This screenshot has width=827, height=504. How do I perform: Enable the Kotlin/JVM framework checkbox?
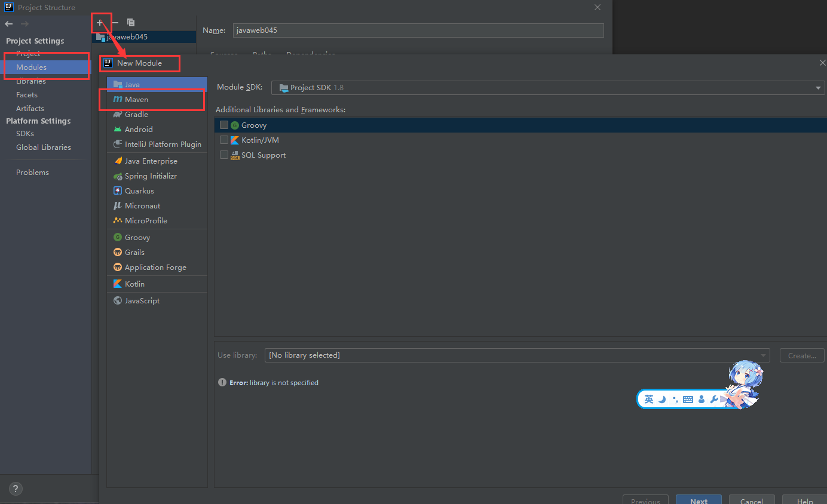click(x=224, y=140)
